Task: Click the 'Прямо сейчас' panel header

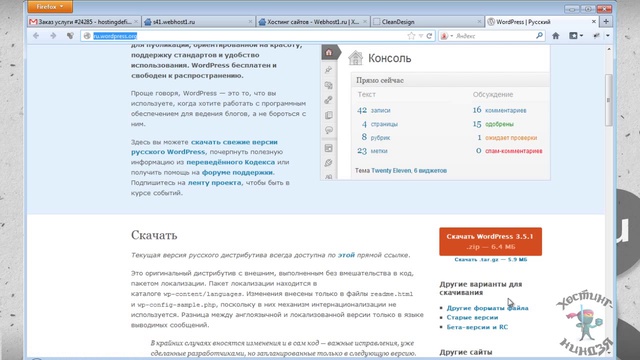Action: pyautogui.click(x=450, y=80)
